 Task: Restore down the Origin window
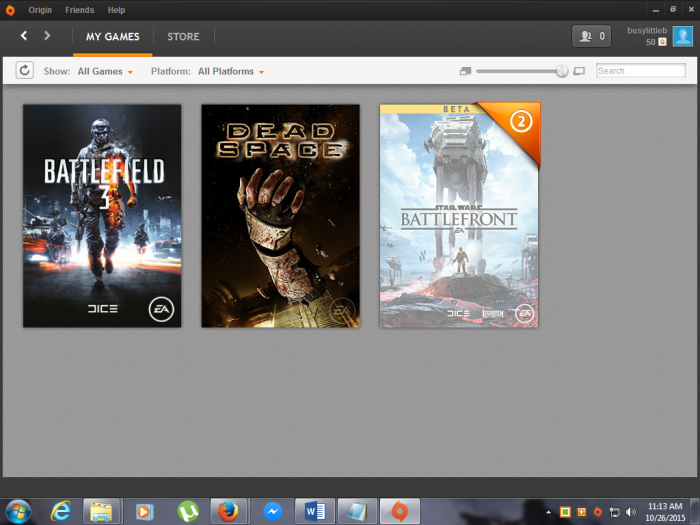(x=673, y=9)
